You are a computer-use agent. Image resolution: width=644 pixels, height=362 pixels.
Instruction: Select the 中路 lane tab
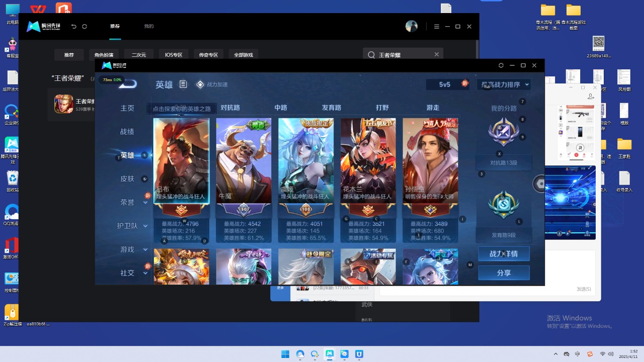281,108
